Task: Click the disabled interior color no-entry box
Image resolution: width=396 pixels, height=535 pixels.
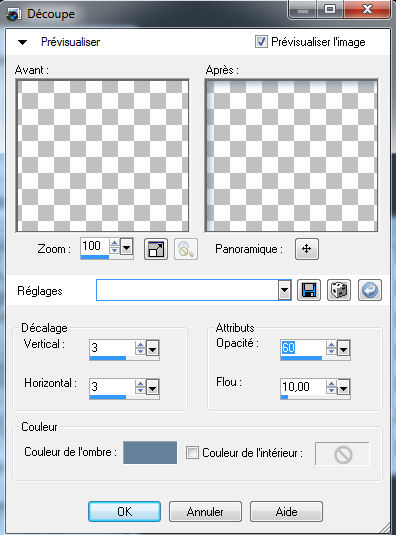Action: coord(342,454)
